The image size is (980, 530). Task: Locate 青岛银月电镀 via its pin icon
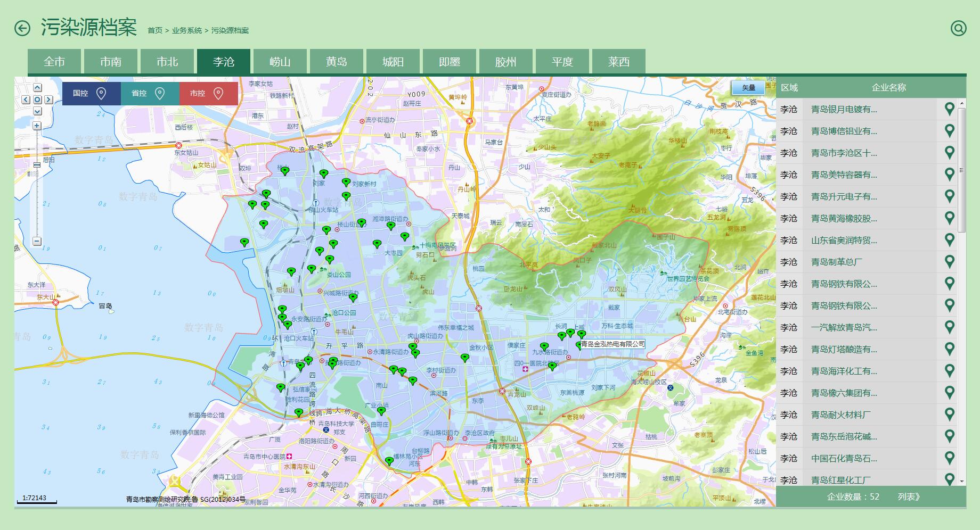(949, 109)
